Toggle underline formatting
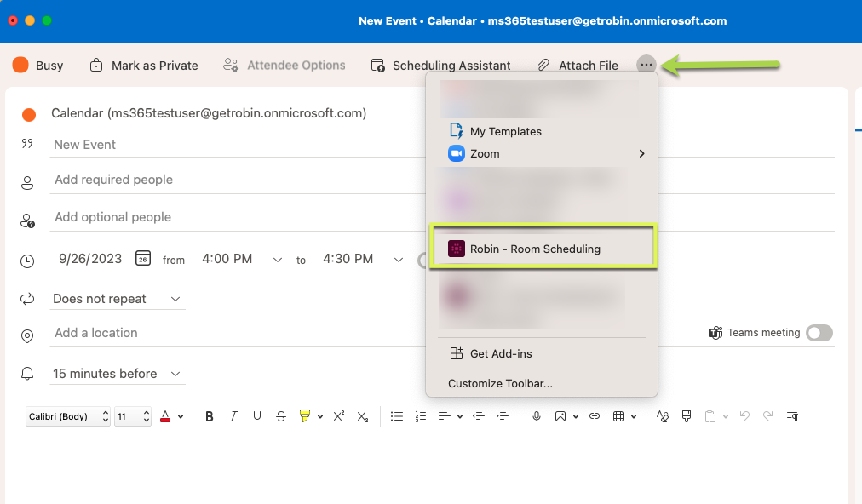 pos(256,416)
